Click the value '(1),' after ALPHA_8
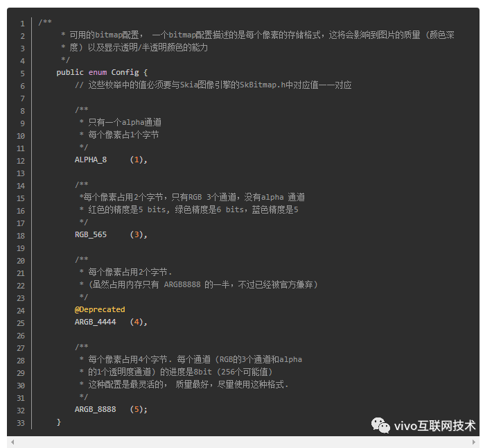This screenshot has width=492, height=448. [139, 160]
